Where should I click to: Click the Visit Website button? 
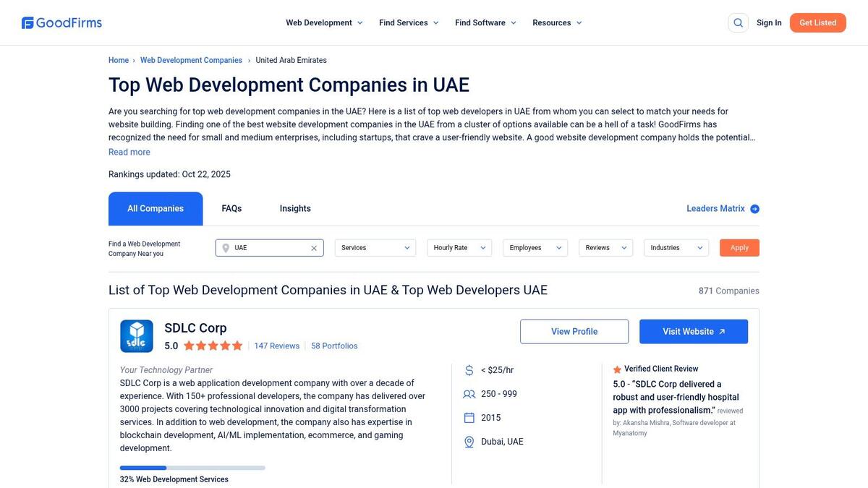[x=693, y=332]
